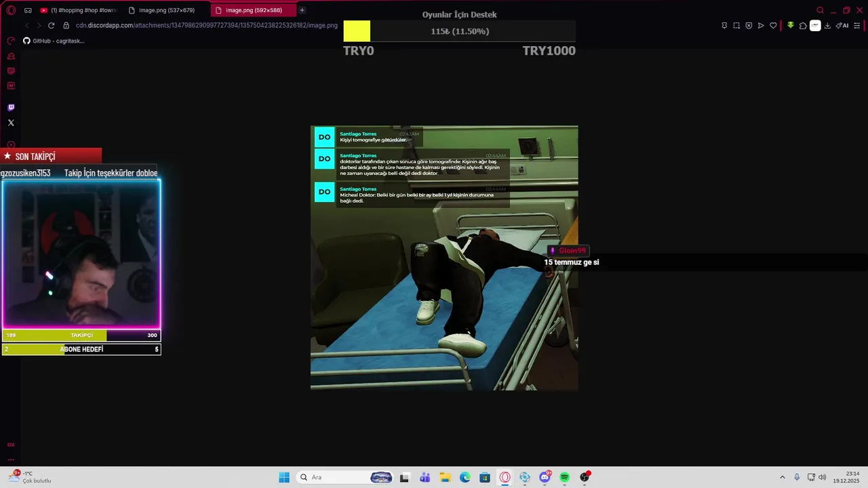The width and height of the screenshot is (868, 488).
Task: Click the webcam overlay feed
Action: click(81, 253)
